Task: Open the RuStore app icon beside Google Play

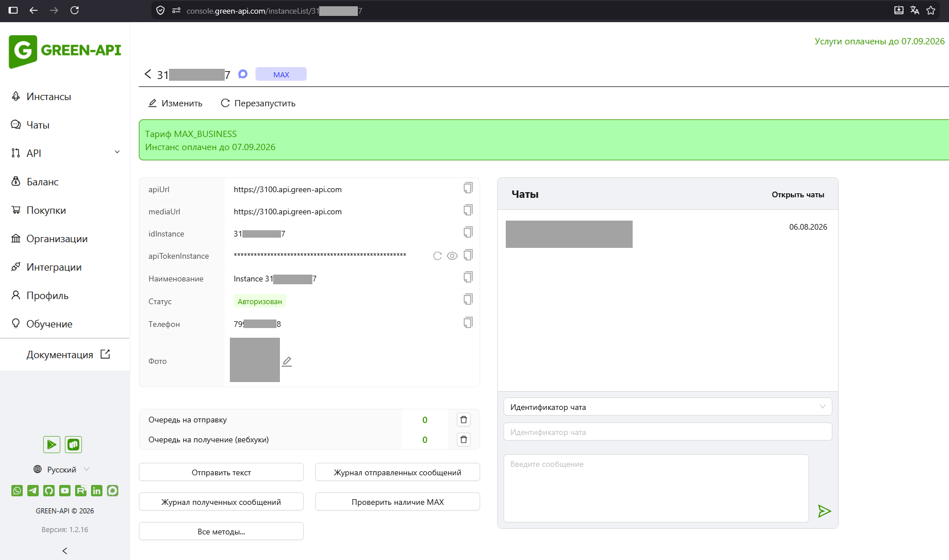Action: click(x=73, y=445)
